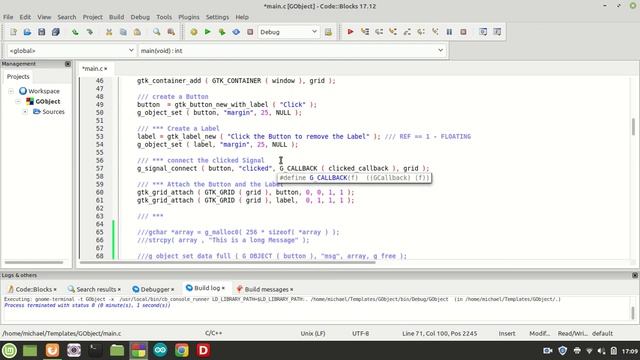Build the project with the gear icon
The image size is (640, 360).
point(194,32)
